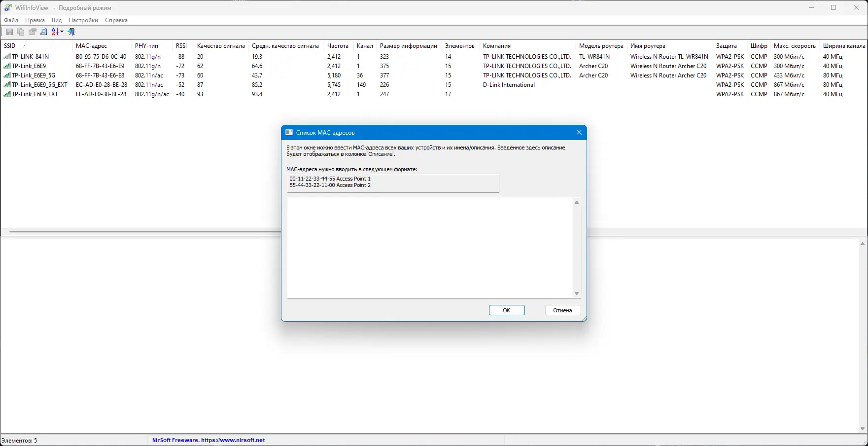Sort by the Компания column header

(528, 46)
